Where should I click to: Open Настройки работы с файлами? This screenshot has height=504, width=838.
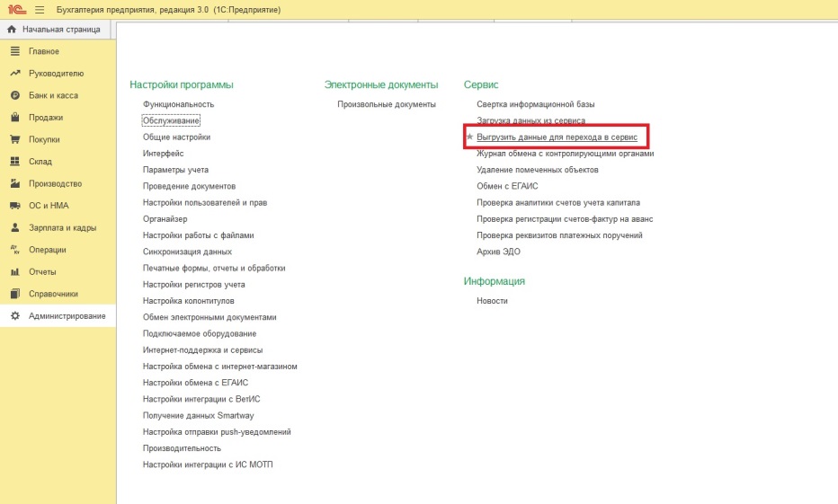pyautogui.click(x=199, y=235)
